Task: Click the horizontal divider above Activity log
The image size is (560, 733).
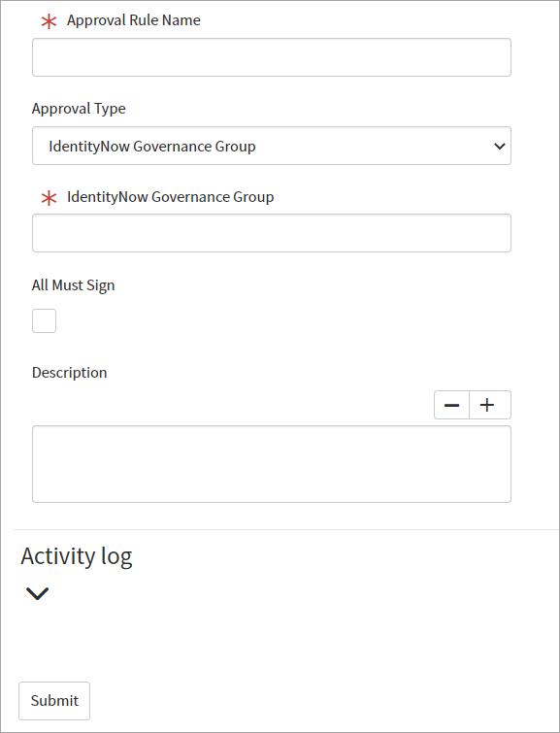Action: click(x=286, y=530)
